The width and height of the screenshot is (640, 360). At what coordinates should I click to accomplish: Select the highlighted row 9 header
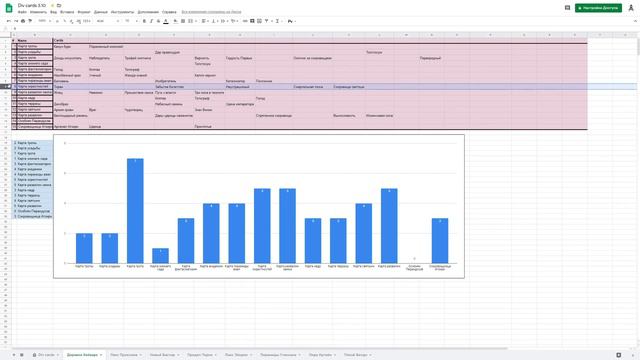[x=6, y=87]
